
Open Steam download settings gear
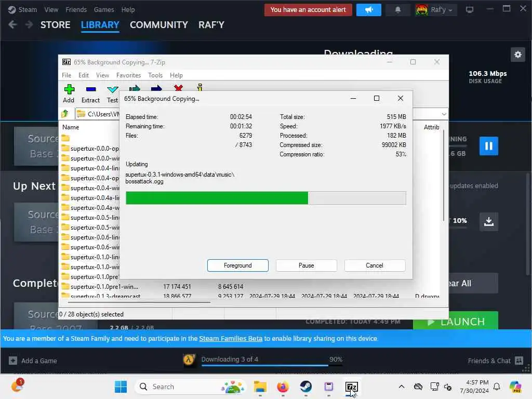coord(518,55)
